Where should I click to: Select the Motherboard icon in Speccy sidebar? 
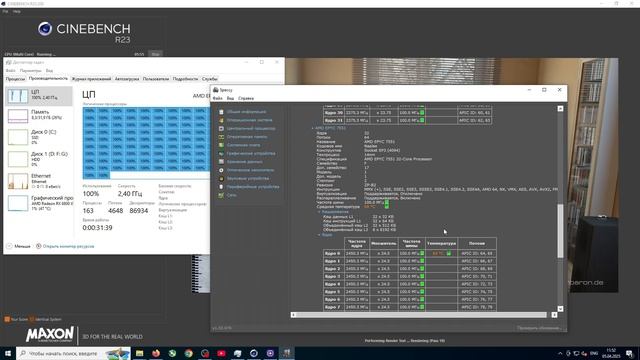click(221, 145)
